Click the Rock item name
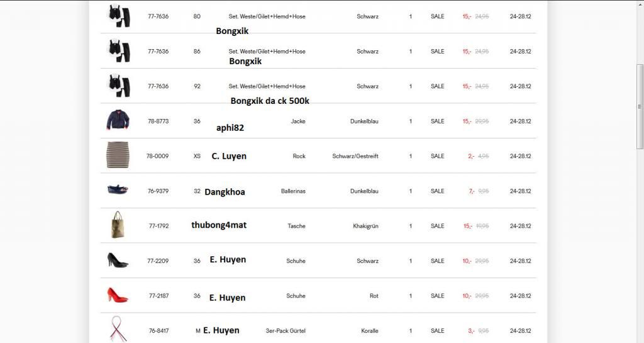Image resolution: width=644 pixels, height=343 pixels. point(299,156)
